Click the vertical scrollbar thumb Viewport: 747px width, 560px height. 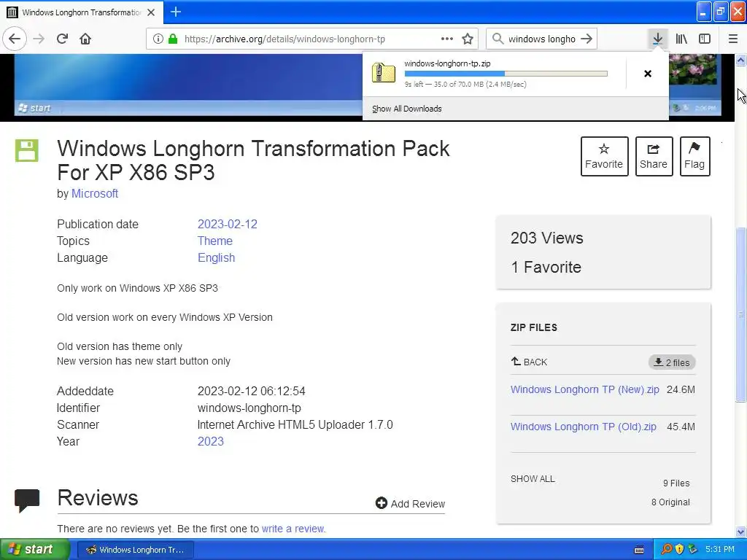[x=741, y=314]
